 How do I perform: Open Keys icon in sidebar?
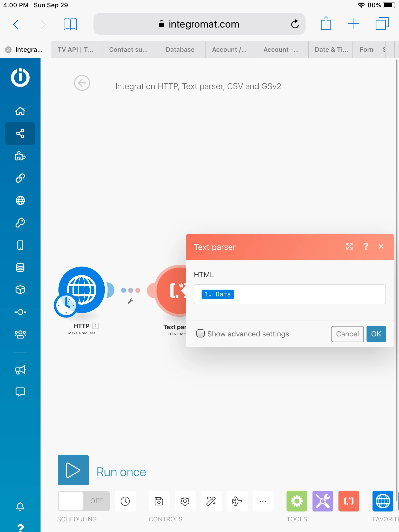tap(20, 223)
